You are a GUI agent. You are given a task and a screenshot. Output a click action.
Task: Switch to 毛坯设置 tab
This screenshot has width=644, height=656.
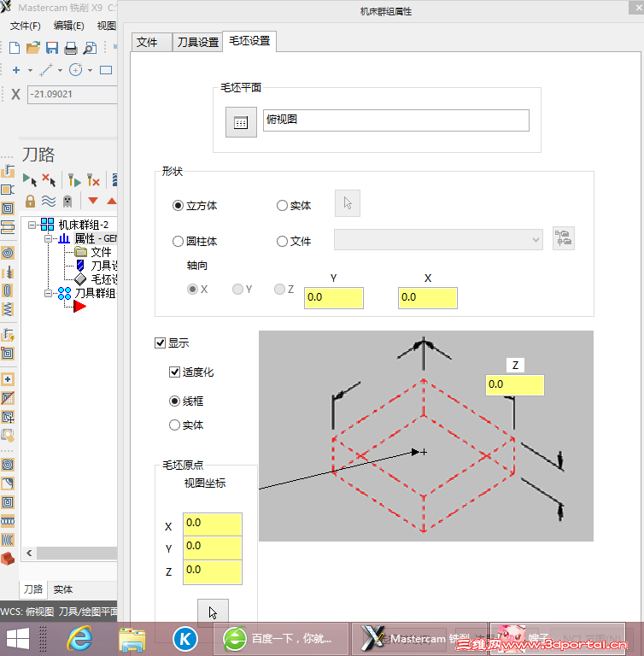pyautogui.click(x=249, y=41)
